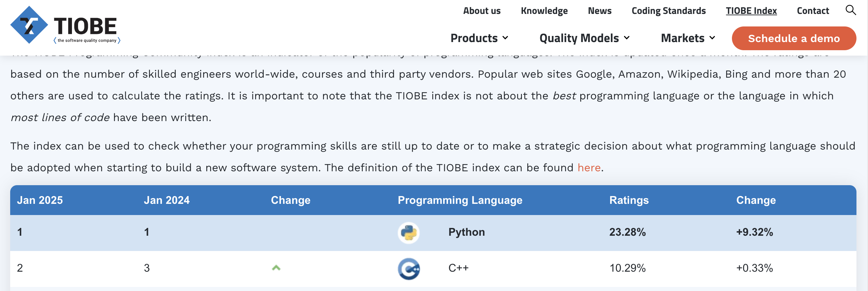Click the Programming Language column header

click(x=460, y=200)
